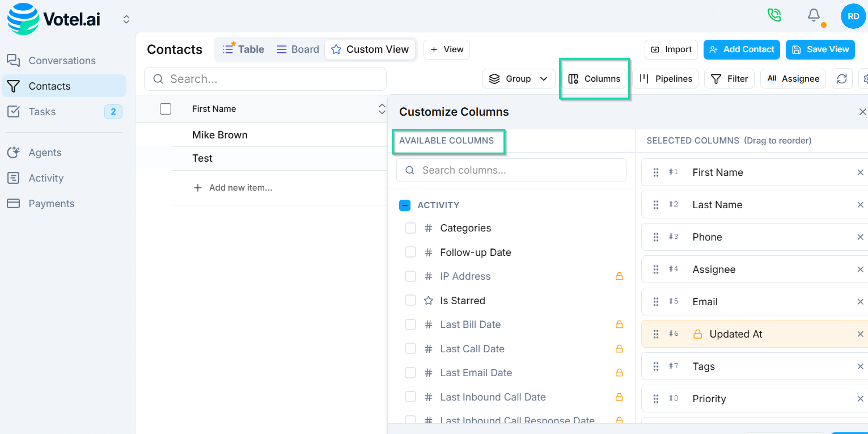Image resolution: width=868 pixels, height=434 pixels.
Task: Switch to the Board view tab
Action: [298, 49]
